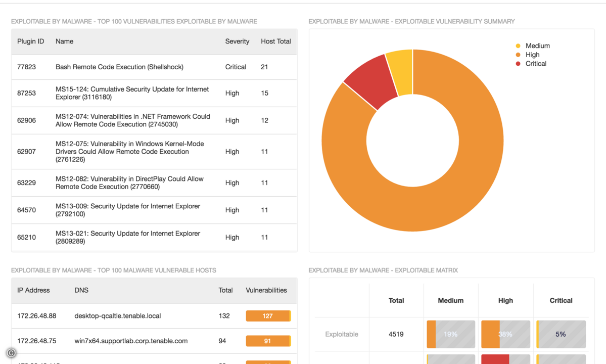Select the Bash Remote Code Execution (Shellshock) row
Image resolution: width=606 pixels, height=364 pixels.
click(x=154, y=67)
